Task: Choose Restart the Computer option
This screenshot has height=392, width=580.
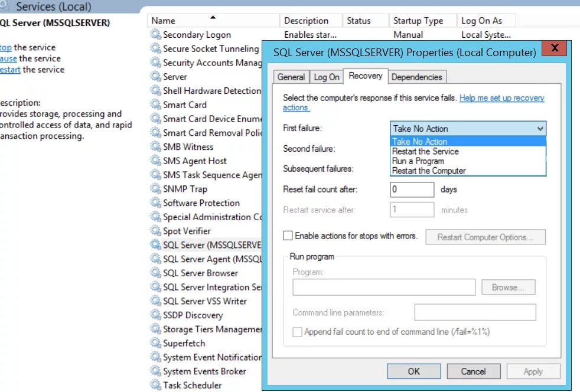Action: pyautogui.click(x=468, y=171)
